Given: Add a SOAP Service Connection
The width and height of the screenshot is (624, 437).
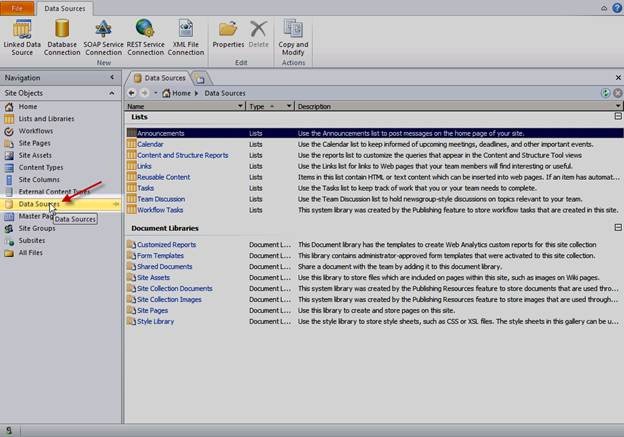Looking at the screenshot, I should tap(103, 37).
